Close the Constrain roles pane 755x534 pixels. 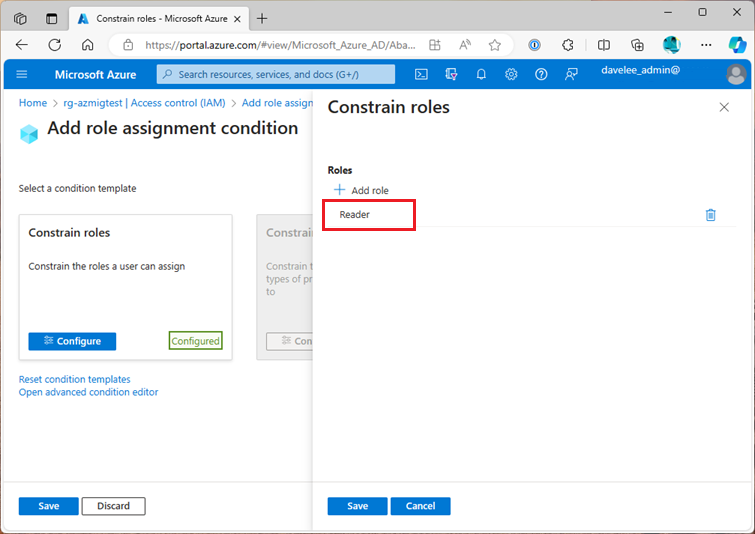click(x=724, y=107)
